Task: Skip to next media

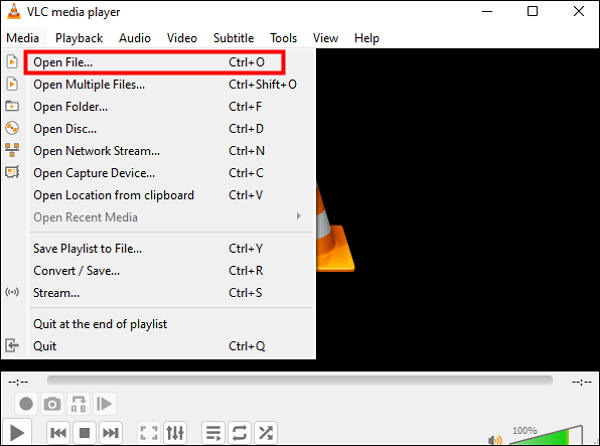Action: click(111, 433)
